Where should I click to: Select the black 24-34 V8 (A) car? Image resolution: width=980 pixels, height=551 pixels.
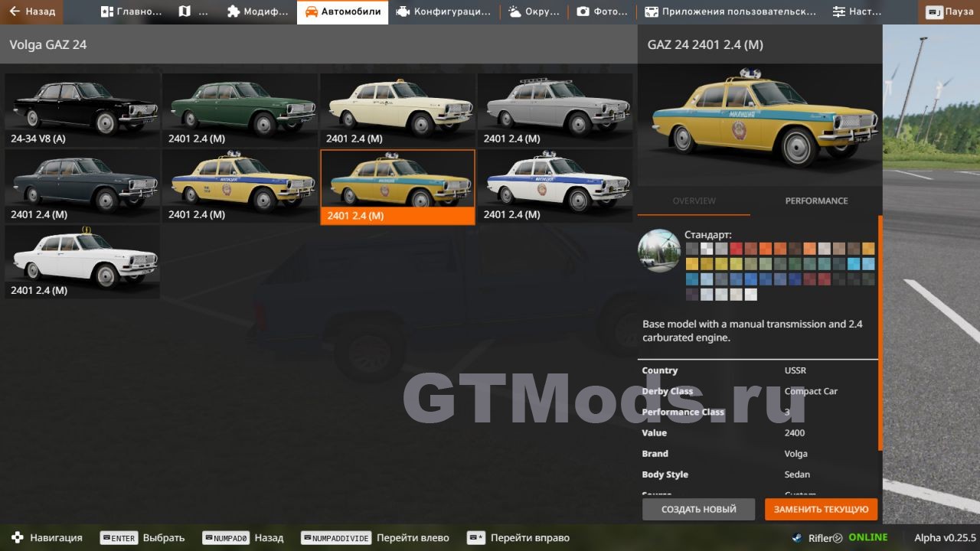[83, 109]
